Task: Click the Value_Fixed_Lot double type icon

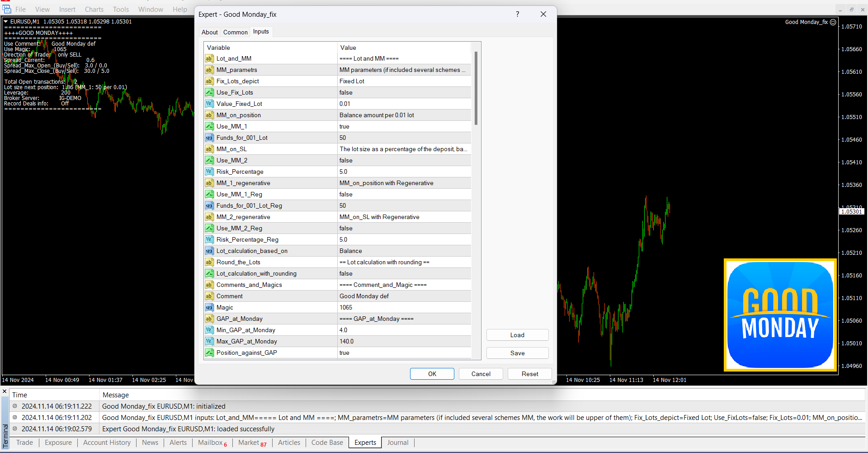Action: tap(209, 104)
